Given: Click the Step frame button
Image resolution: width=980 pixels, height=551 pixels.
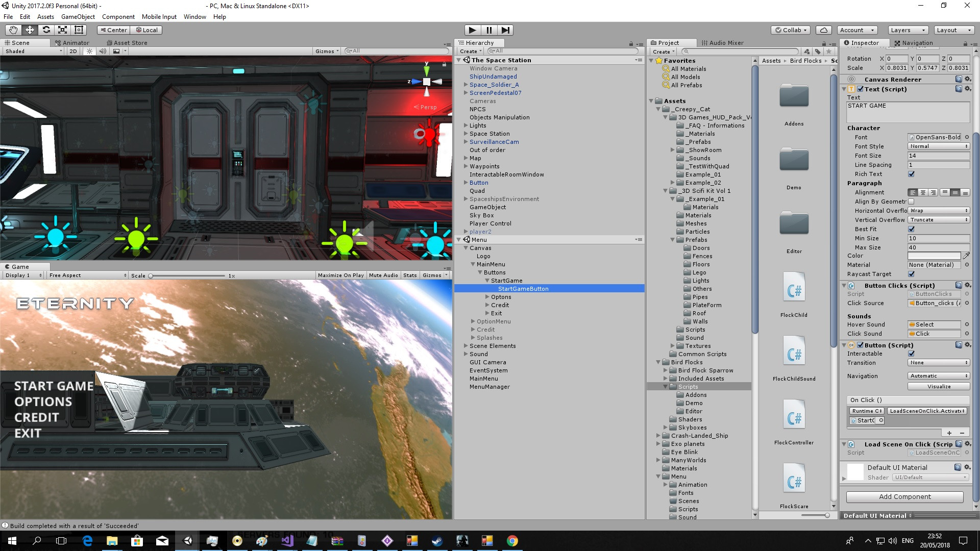Looking at the screenshot, I should (x=505, y=30).
